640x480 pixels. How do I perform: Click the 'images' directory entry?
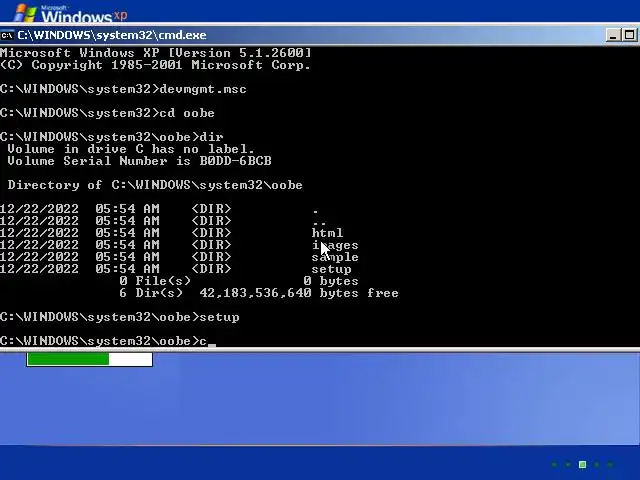335,245
